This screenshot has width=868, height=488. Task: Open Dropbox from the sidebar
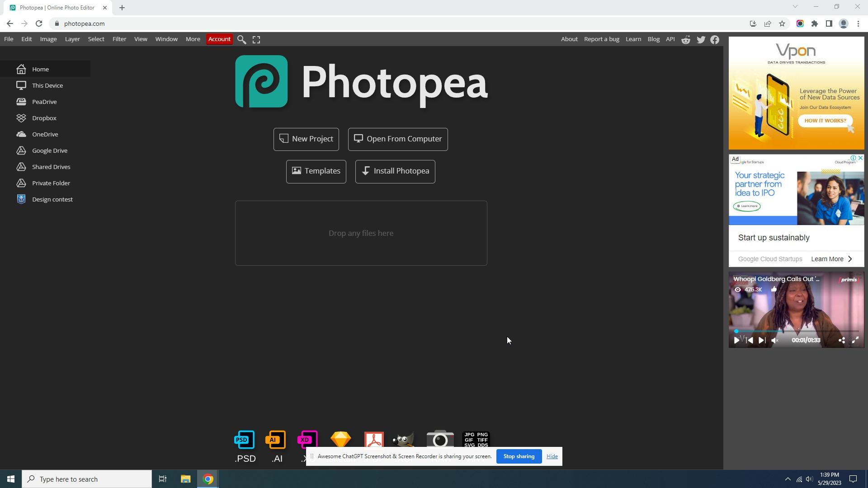coord(44,118)
